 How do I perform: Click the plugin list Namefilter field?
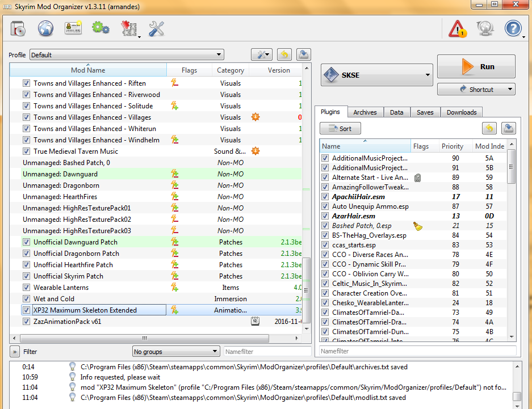click(418, 351)
